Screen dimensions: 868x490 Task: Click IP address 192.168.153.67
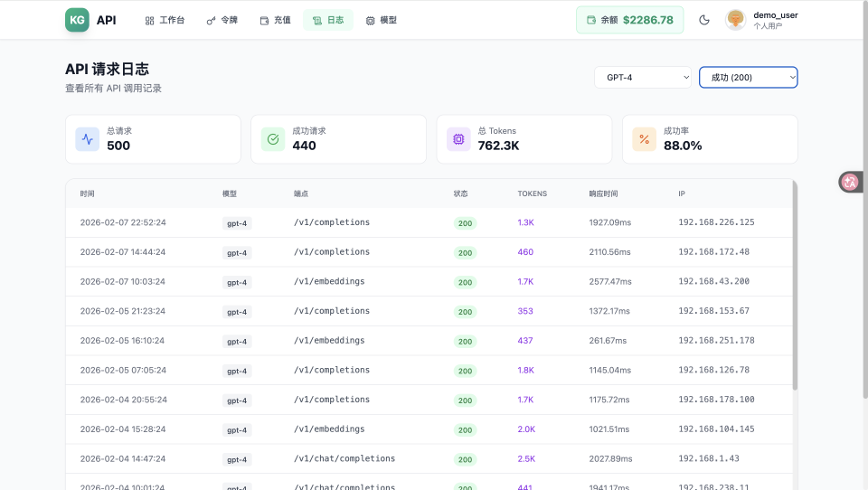coord(714,311)
